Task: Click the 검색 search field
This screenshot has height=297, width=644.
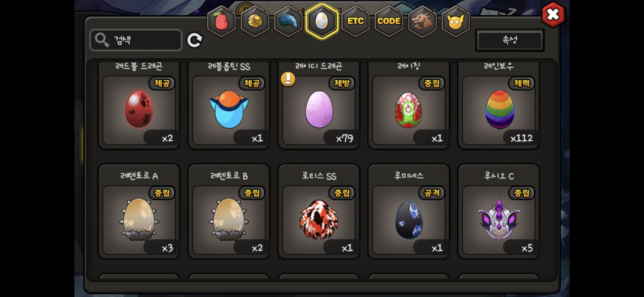Action: coord(136,40)
